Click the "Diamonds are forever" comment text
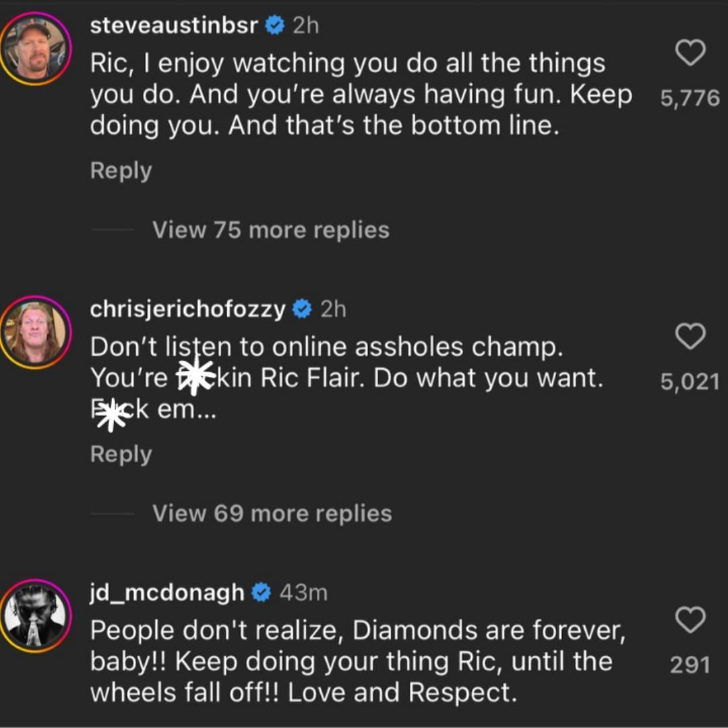 [x=357, y=661]
